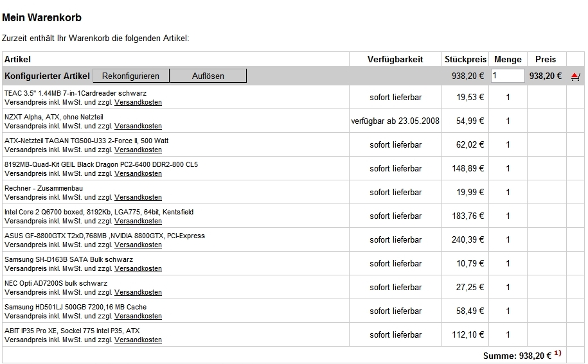This screenshot has width=588, height=364.
Task: Open Versandkosten link under TEAC Cardreader
Action: click(138, 102)
